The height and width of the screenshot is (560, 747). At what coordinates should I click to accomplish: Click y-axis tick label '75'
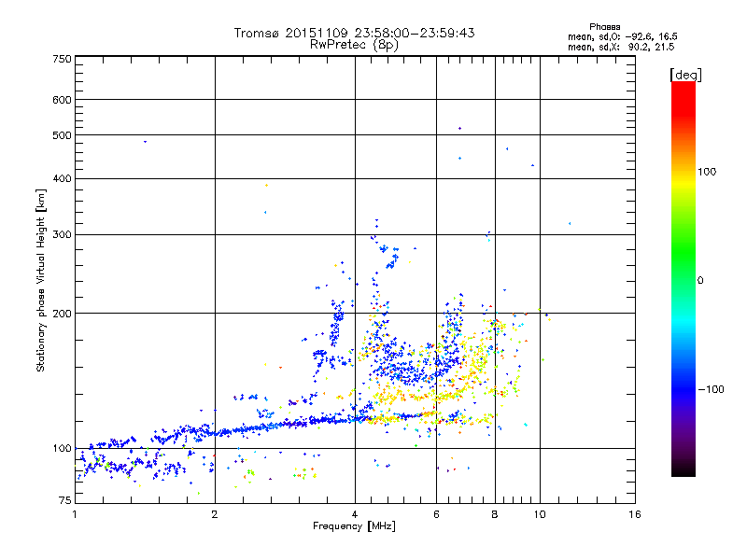65,500
